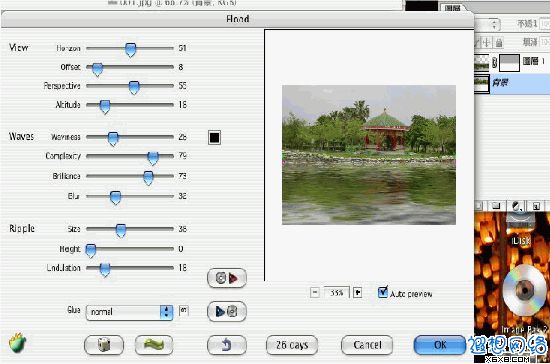Click the Flaming Pear logo icon
Screen dimensions: 550x364
pos(18,343)
